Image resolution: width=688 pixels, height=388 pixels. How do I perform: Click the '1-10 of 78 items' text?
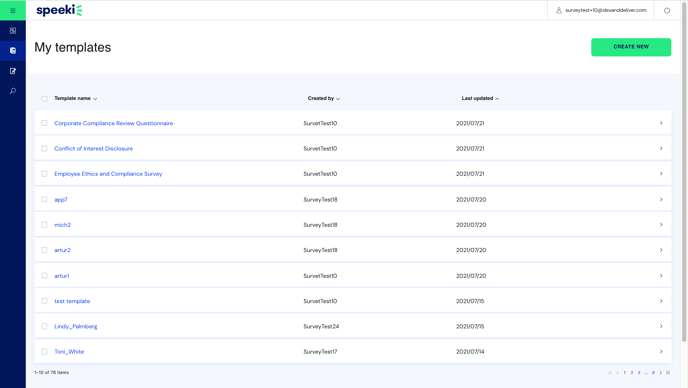(51, 373)
